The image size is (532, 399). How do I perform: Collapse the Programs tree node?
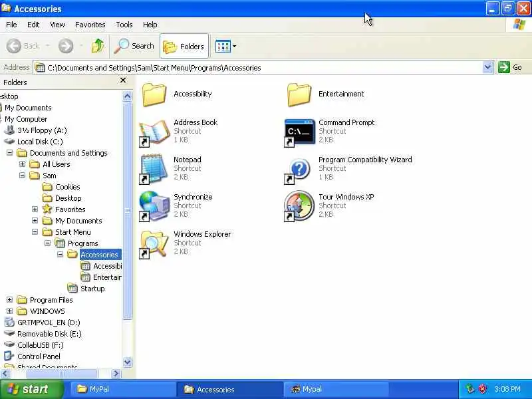click(47, 243)
